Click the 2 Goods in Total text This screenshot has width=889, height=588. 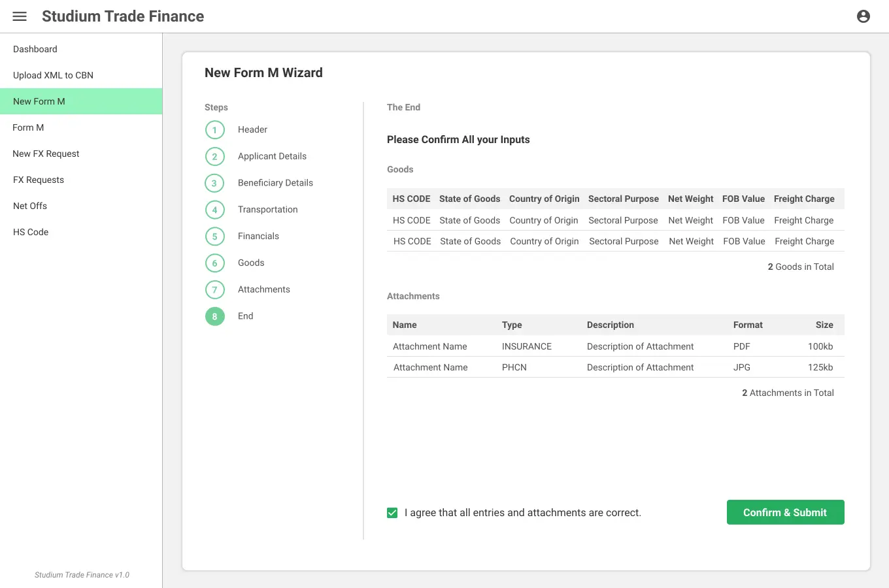[x=801, y=267]
